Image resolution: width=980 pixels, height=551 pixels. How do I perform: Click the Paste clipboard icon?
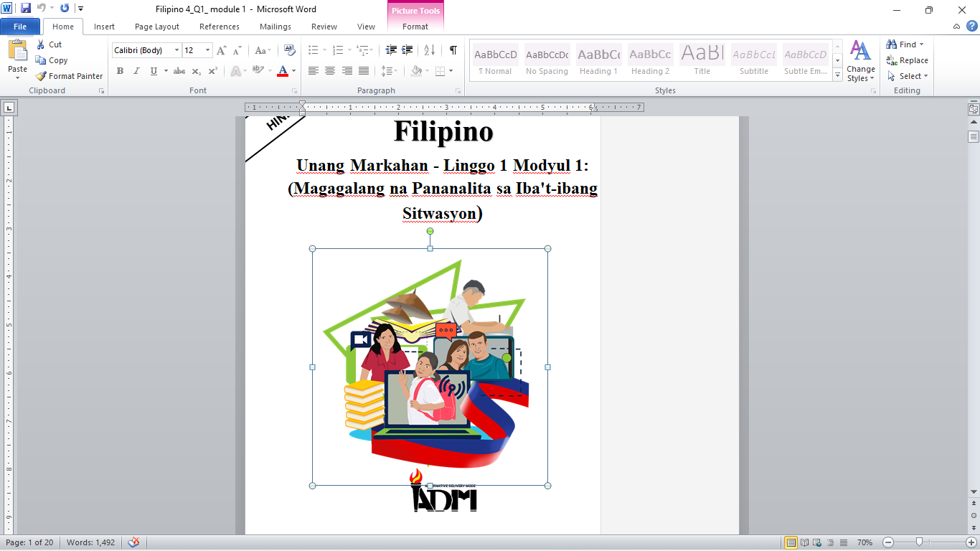point(17,51)
